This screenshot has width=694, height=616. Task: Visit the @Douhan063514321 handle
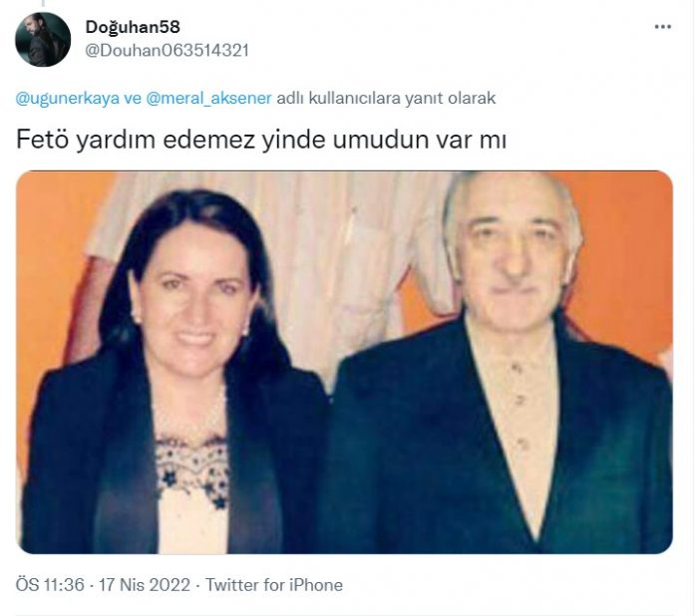coord(167,51)
